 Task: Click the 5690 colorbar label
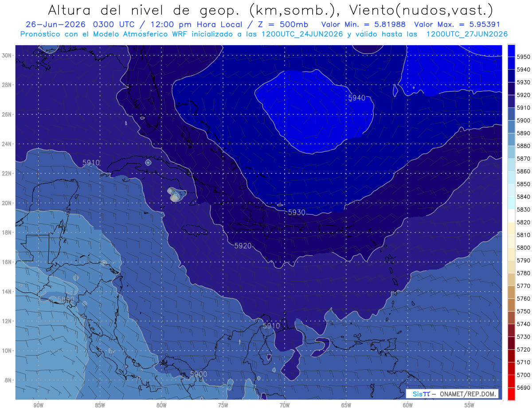[524, 388]
